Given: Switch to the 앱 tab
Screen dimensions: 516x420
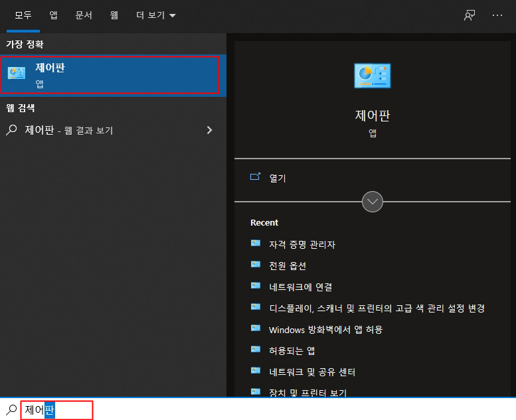Looking at the screenshot, I should 53,15.
